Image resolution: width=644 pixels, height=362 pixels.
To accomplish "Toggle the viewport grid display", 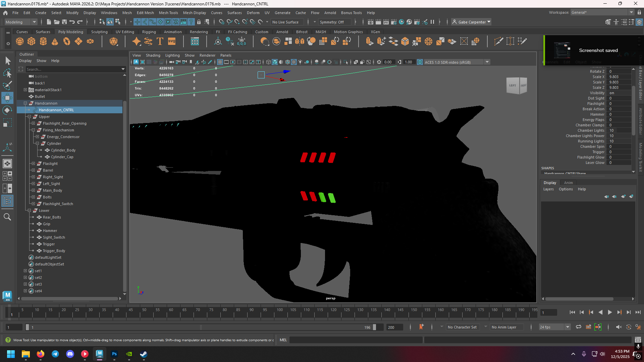I will [x=220, y=62].
